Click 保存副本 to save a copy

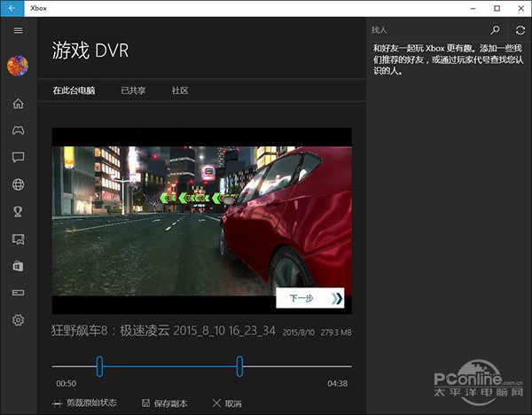[165, 403]
